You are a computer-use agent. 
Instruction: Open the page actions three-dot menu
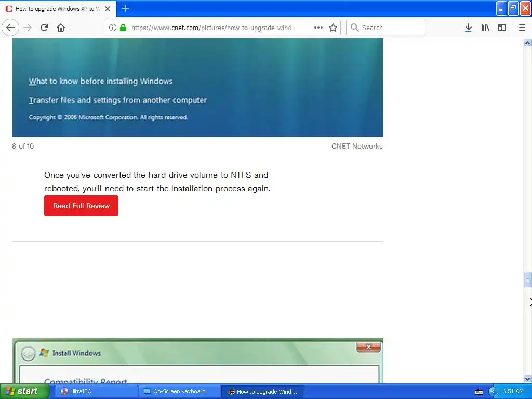pyautogui.click(x=318, y=28)
